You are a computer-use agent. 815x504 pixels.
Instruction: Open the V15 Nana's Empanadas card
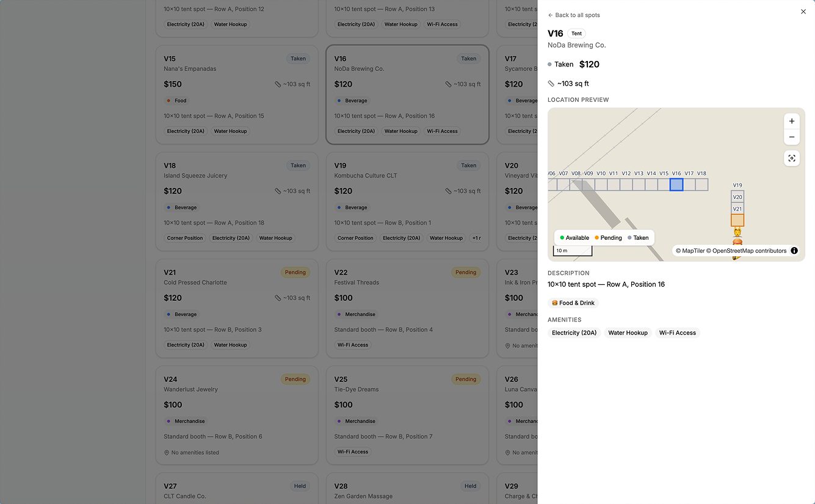point(237,95)
